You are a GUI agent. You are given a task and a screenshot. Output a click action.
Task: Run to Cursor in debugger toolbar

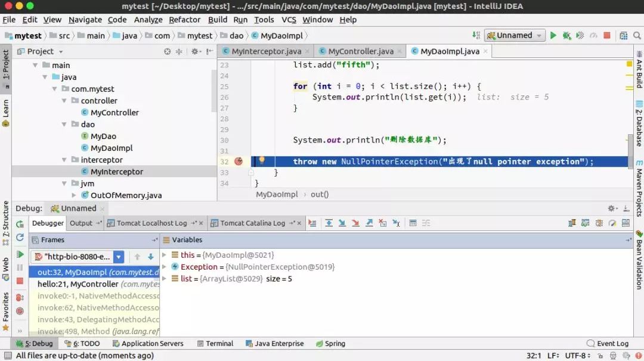pyautogui.click(x=396, y=223)
